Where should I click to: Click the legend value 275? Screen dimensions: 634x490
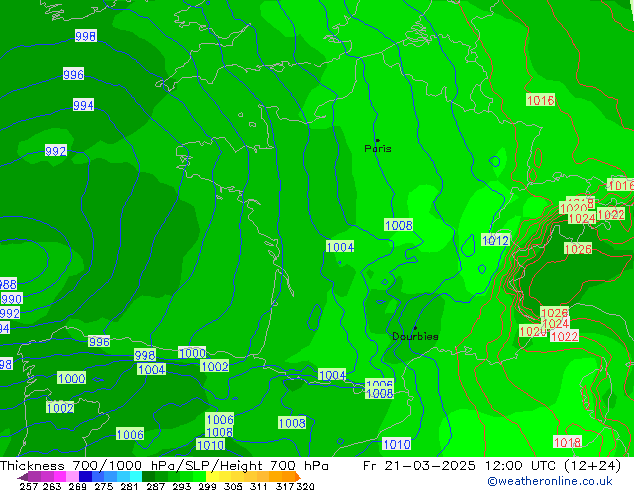[104, 486]
